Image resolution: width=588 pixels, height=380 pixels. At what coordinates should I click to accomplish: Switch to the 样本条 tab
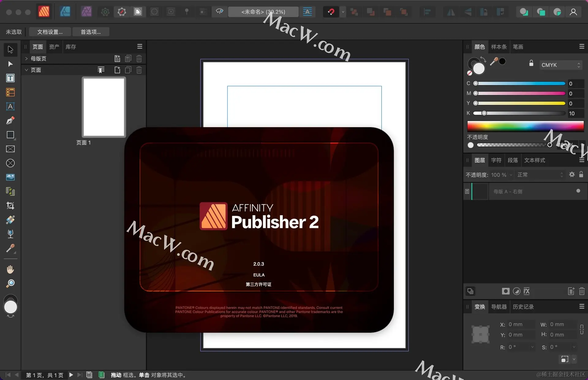[x=499, y=47]
